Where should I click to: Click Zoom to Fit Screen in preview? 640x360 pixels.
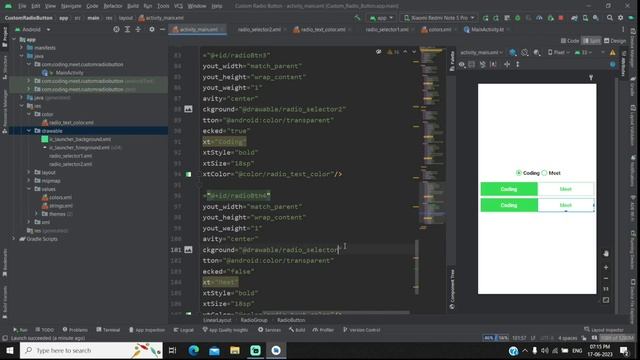pos(606,300)
